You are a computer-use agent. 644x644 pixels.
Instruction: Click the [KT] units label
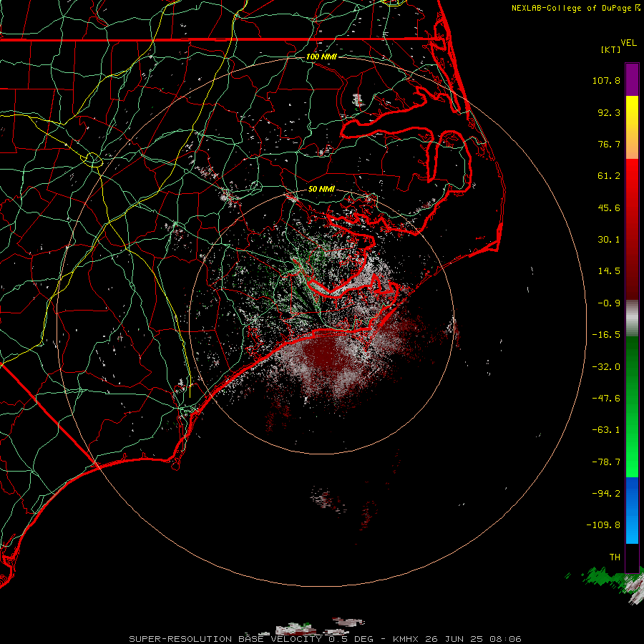coord(611,49)
